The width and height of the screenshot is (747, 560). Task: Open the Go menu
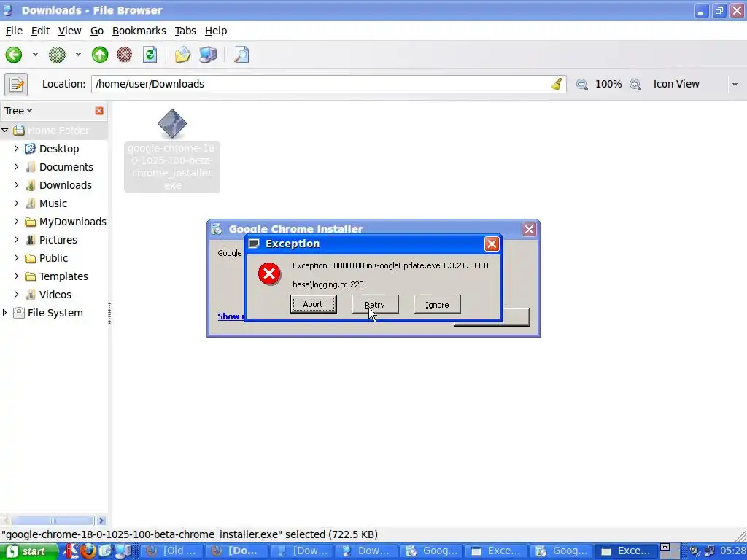(x=97, y=31)
